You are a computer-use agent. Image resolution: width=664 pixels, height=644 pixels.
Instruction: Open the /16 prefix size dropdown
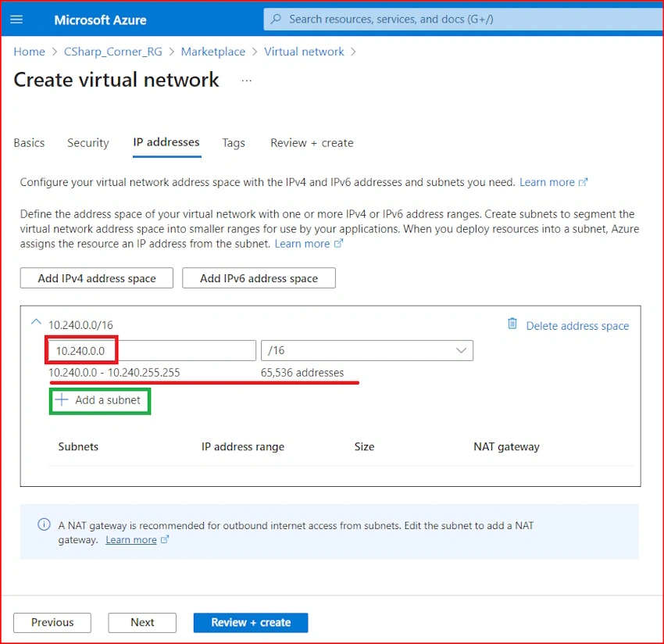coord(366,350)
